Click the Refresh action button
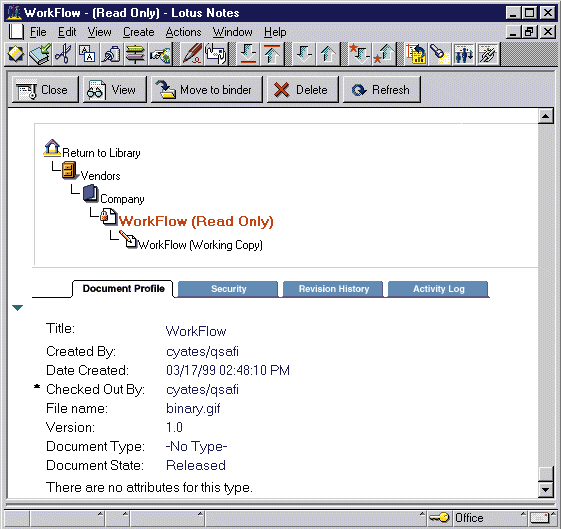Image resolution: width=561 pixels, height=529 pixels. (381, 90)
